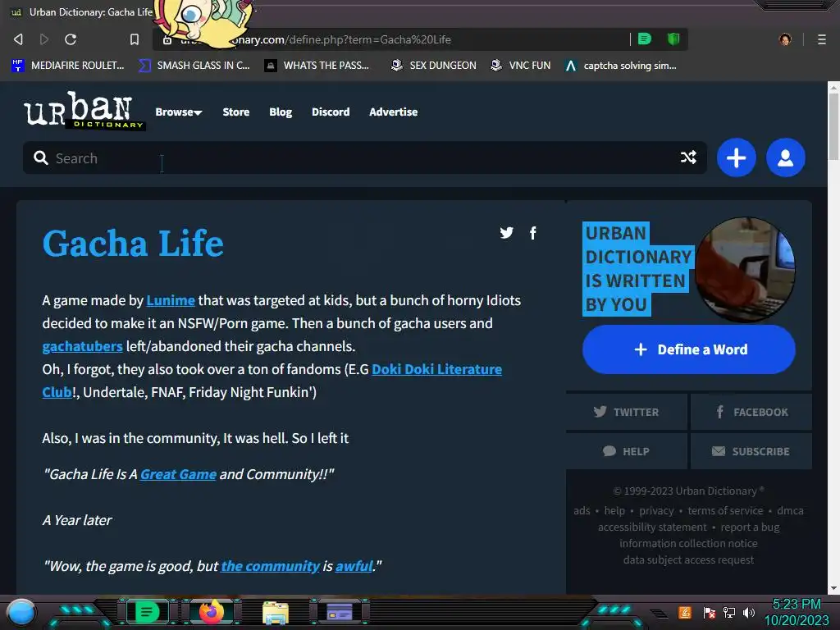Click the SUBSCRIBE sidebar button

(751, 451)
